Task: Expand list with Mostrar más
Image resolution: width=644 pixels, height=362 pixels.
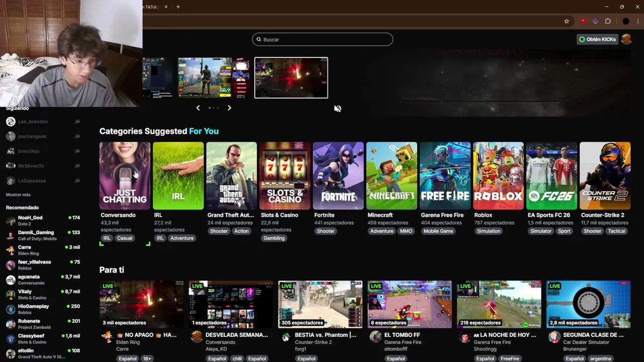Action: [x=18, y=195]
